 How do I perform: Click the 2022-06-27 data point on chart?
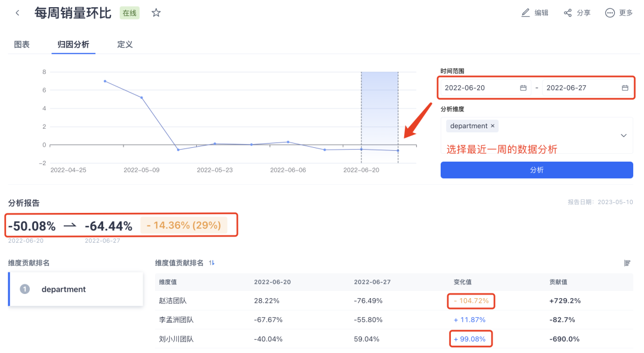pos(398,150)
